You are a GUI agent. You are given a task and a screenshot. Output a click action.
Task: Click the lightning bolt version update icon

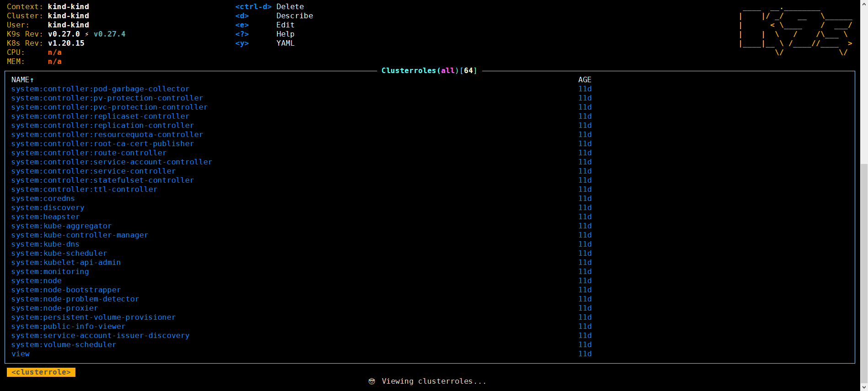87,34
